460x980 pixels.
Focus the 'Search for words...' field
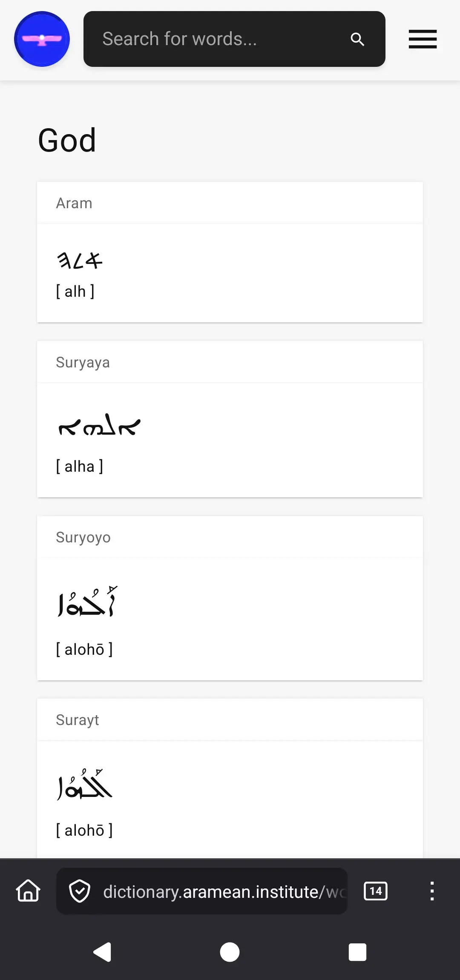coord(221,39)
